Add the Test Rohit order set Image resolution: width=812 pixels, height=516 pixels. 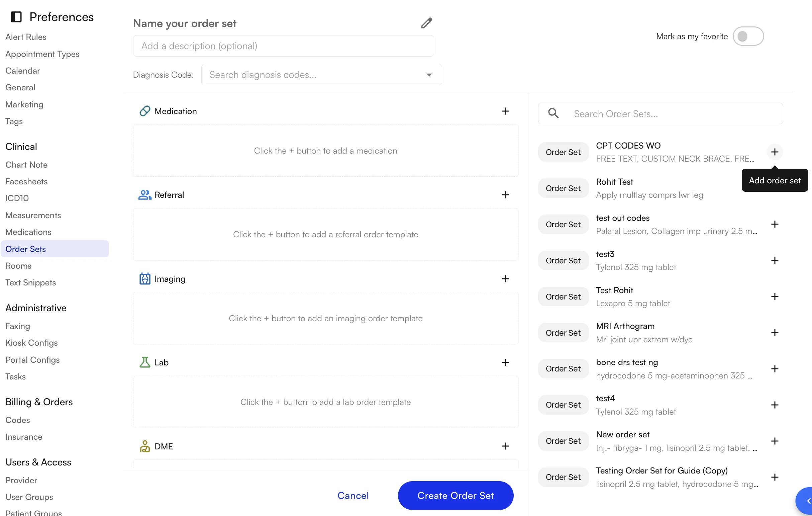coord(775,296)
